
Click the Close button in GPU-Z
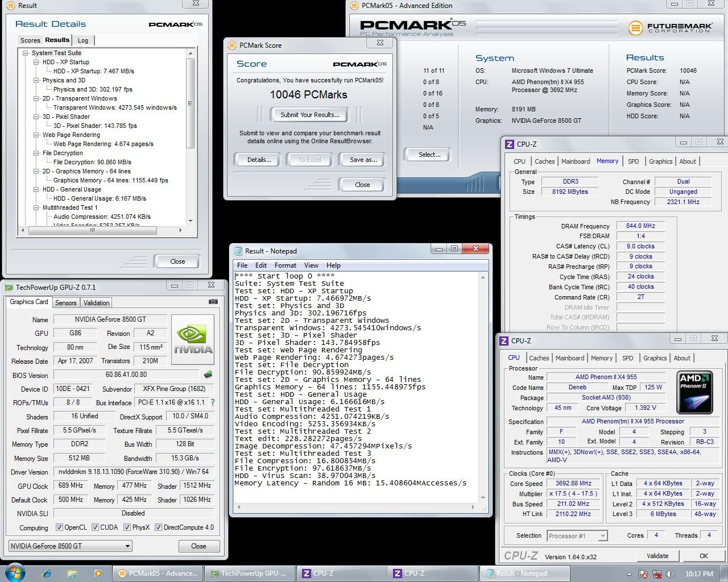pyautogui.click(x=198, y=546)
